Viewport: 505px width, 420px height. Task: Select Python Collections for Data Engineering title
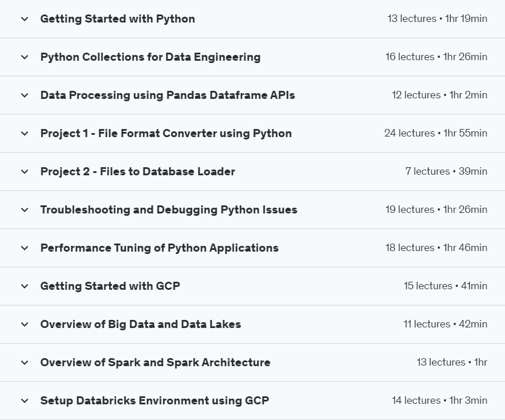tap(150, 57)
